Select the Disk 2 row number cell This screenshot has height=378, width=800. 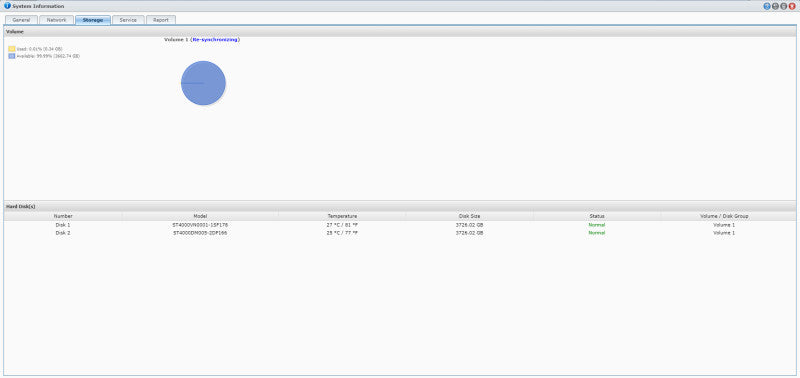point(63,233)
